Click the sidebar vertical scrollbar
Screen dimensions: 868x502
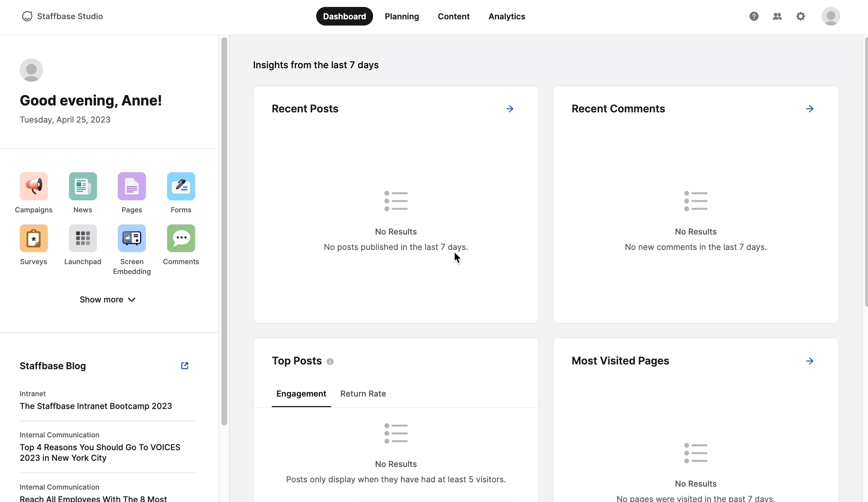coord(224,231)
